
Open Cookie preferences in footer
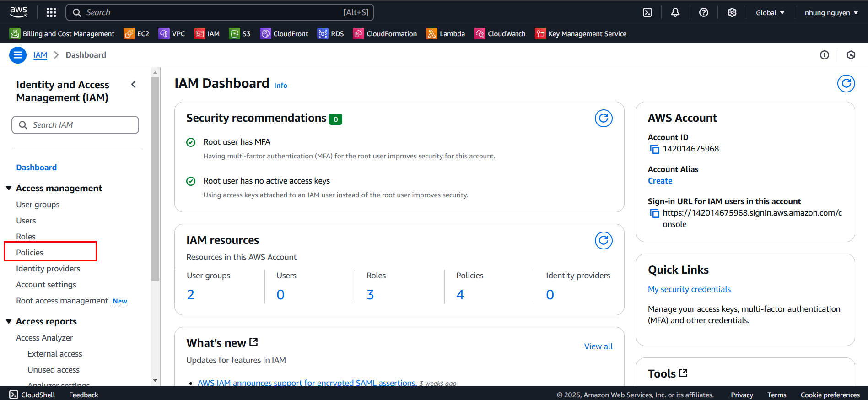(830, 395)
